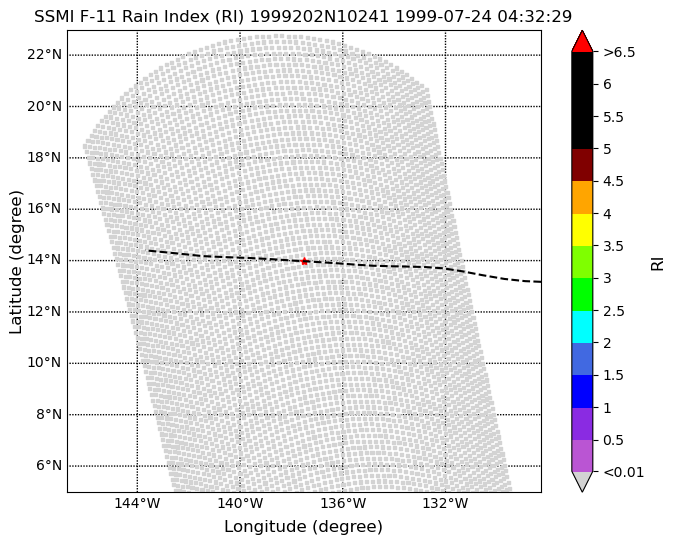Click the '132°W' longitude tick label
675x545 pixels.
445,503
